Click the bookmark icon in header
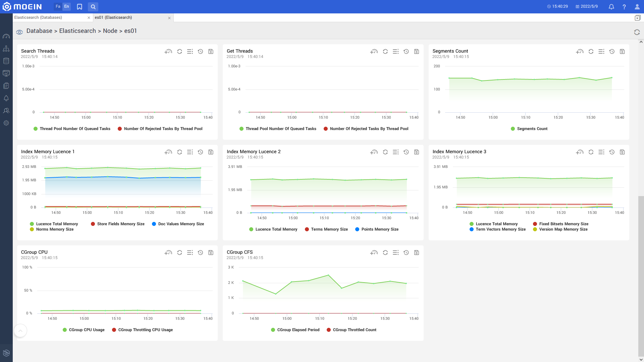This screenshot has width=644, height=362. click(x=79, y=7)
